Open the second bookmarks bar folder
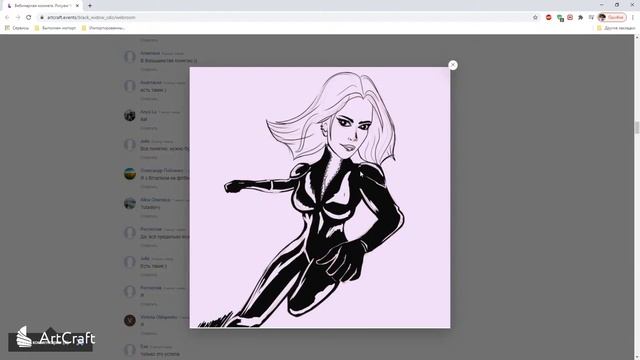Viewport: 640px width, 360px height. (103, 28)
